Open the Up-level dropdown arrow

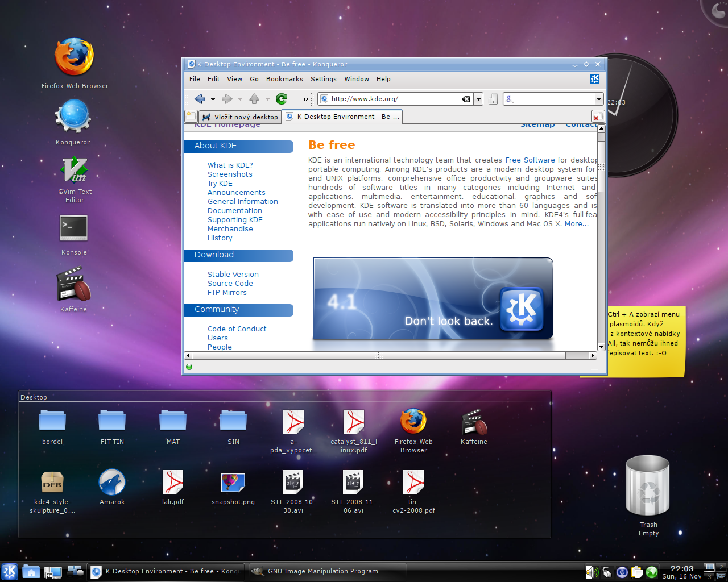point(267,99)
